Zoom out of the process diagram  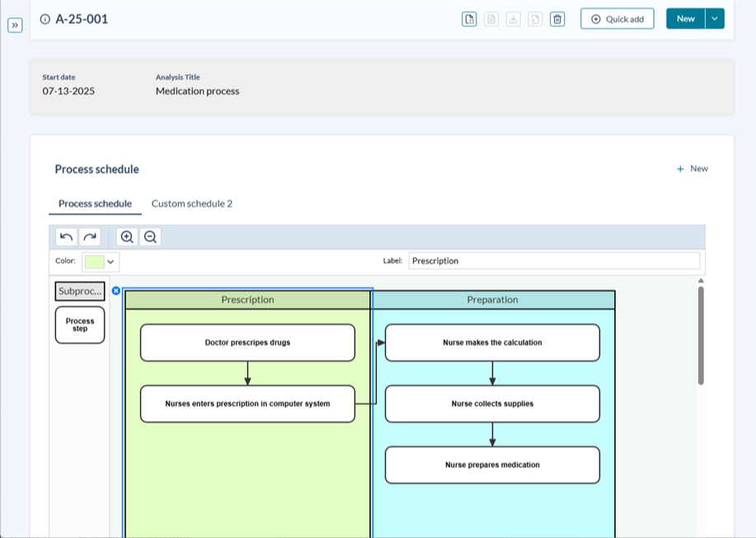[150, 237]
